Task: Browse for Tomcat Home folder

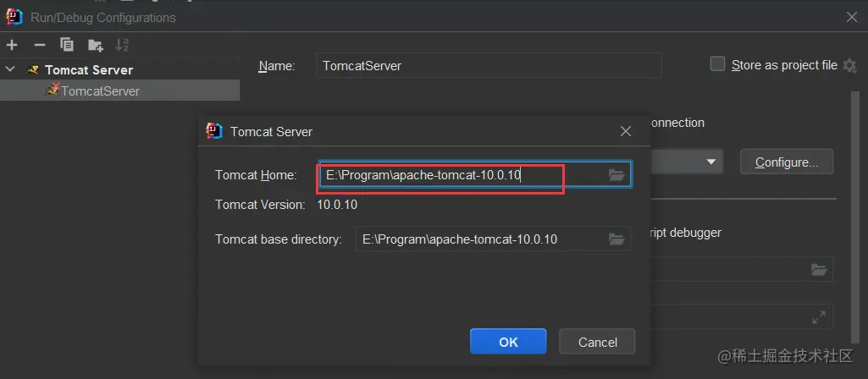Action: [x=616, y=175]
